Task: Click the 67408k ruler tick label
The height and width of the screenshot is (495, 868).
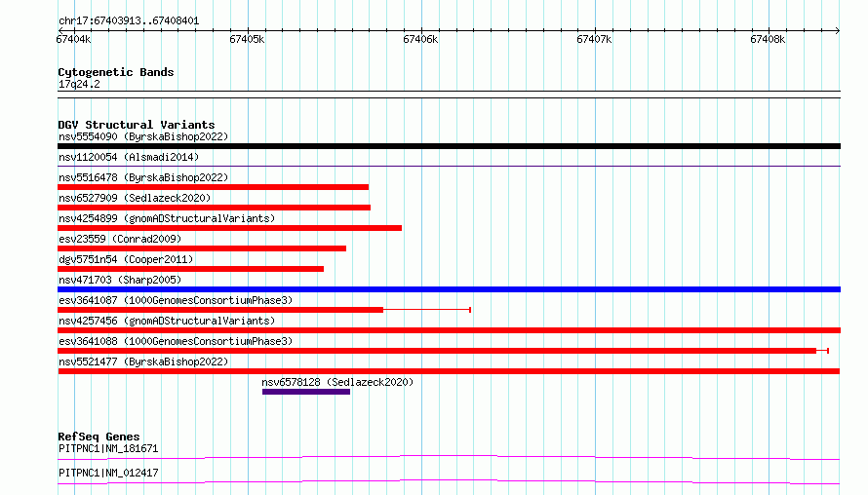Action: 768,39
